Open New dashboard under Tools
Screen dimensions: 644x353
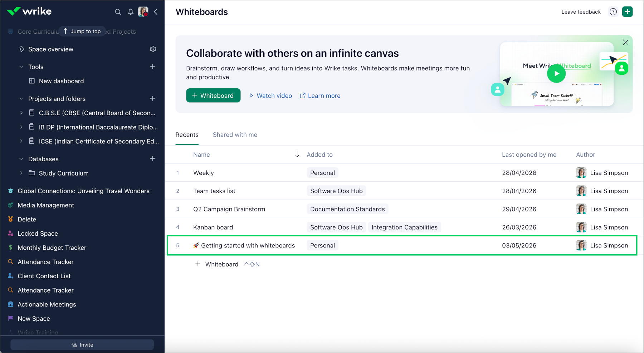click(x=61, y=81)
